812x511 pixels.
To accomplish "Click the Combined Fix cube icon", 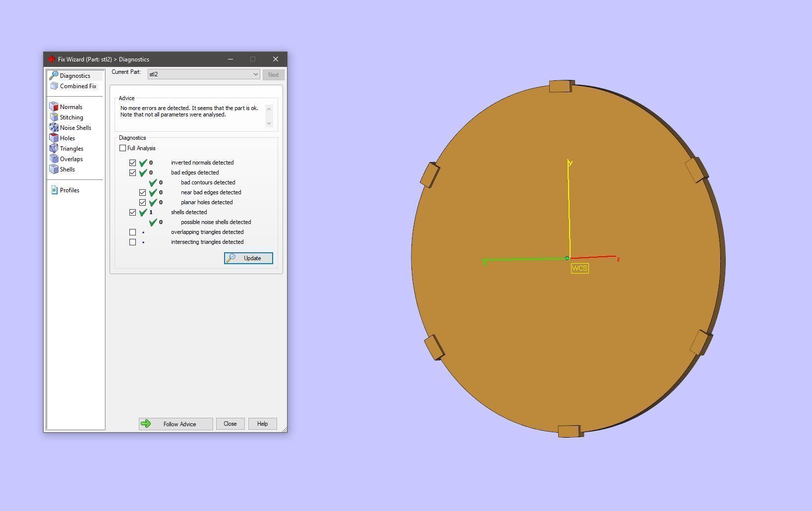I will click(x=54, y=86).
